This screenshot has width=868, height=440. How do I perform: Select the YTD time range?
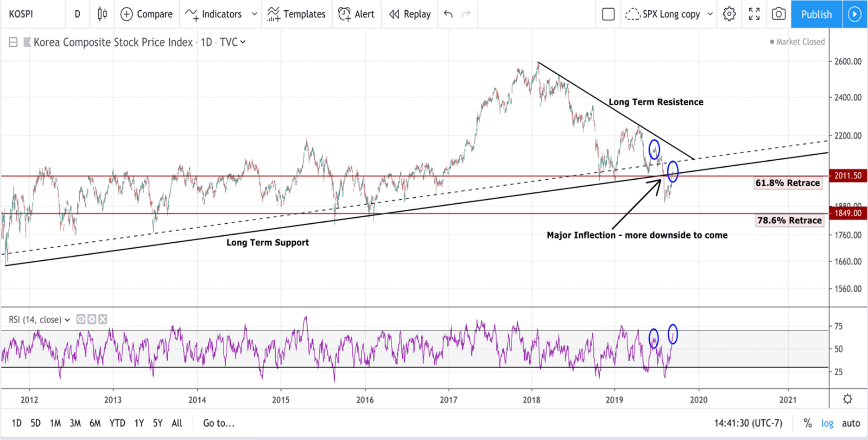[117, 423]
